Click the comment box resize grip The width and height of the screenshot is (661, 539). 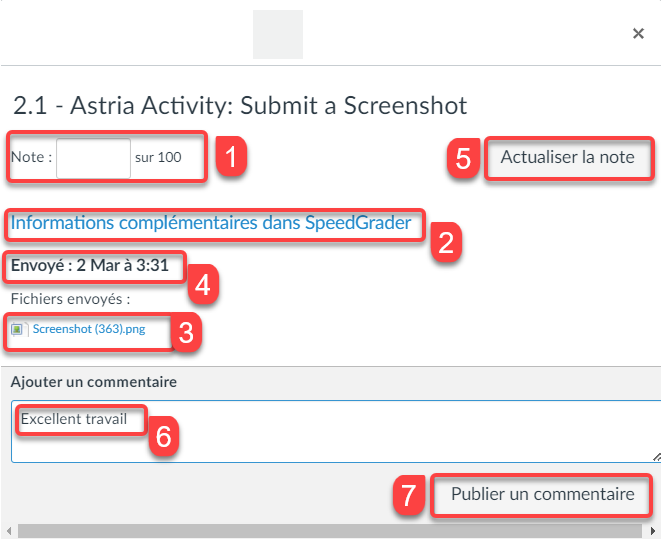tap(656, 456)
